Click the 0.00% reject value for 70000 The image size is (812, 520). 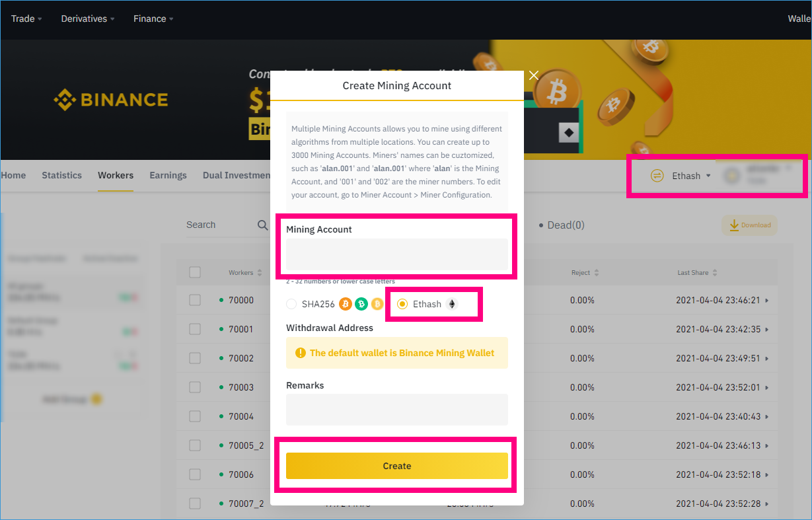tap(582, 300)
